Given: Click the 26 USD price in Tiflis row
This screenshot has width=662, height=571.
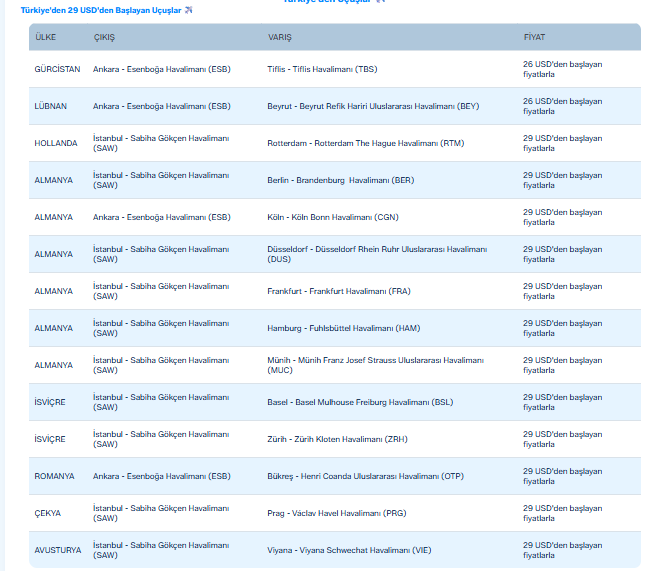Looking at the screenshot, I should pos(562,69).
